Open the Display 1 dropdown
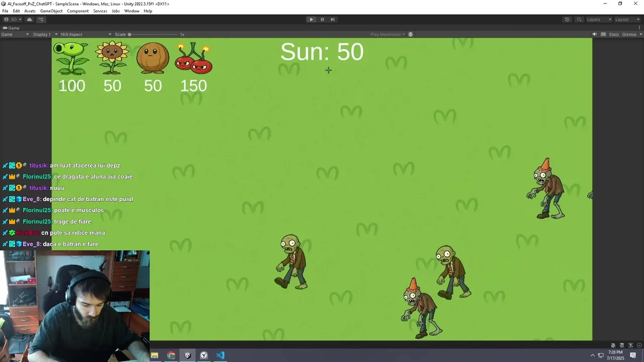The image size is (644, 362). click(45, 34)
